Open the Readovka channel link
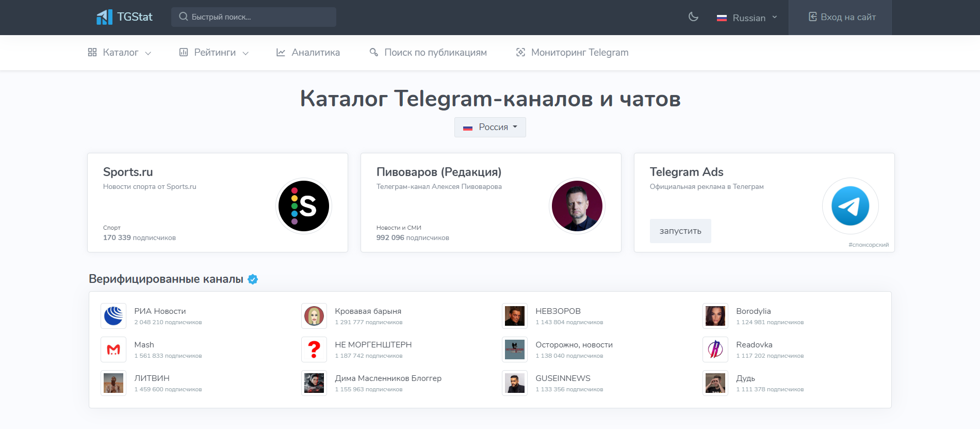The width and height of the screenshot is (980, 429). pyautogui.click(x=754, y=345)
